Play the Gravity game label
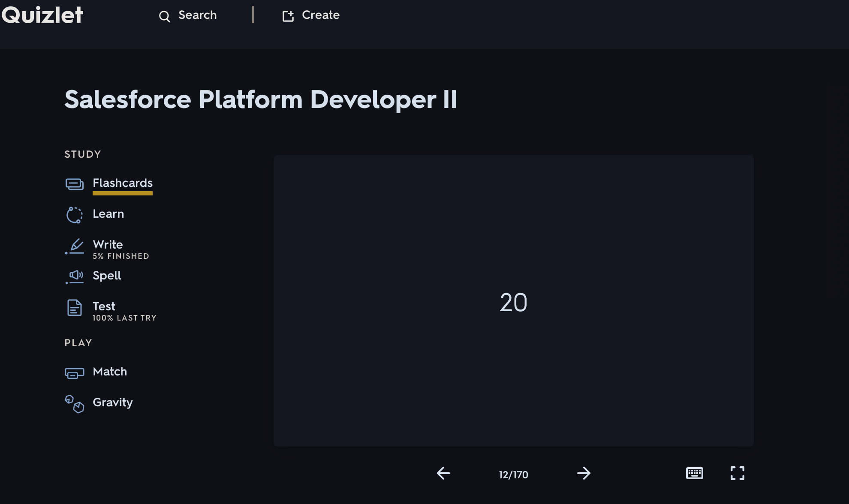 click(113, 402)
